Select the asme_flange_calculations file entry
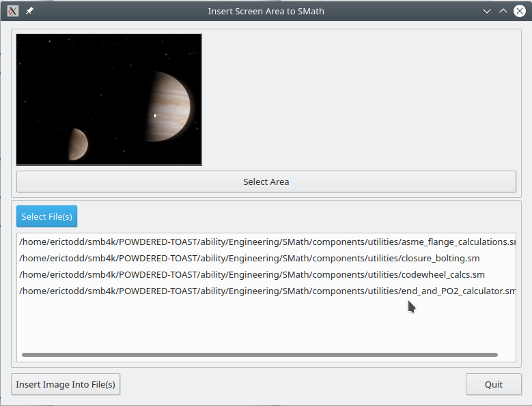 pos(266,242)
